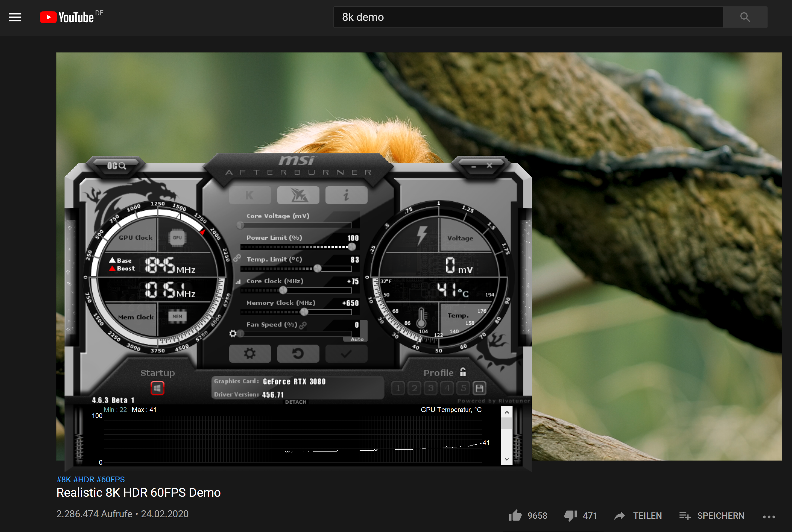The height and width of the screenshot is (532, 792).
Task: Toggle the profile lock icon
Action: pos(463,372)
